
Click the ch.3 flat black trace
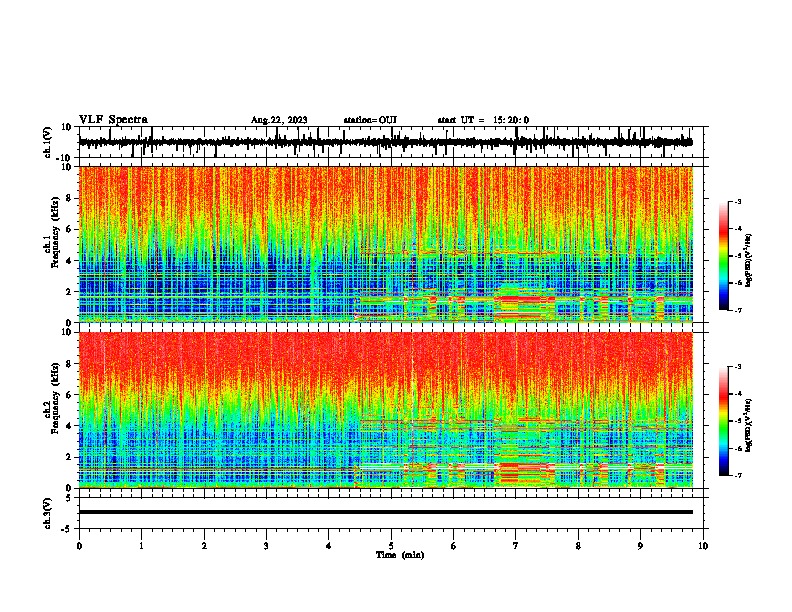[386, 512]
